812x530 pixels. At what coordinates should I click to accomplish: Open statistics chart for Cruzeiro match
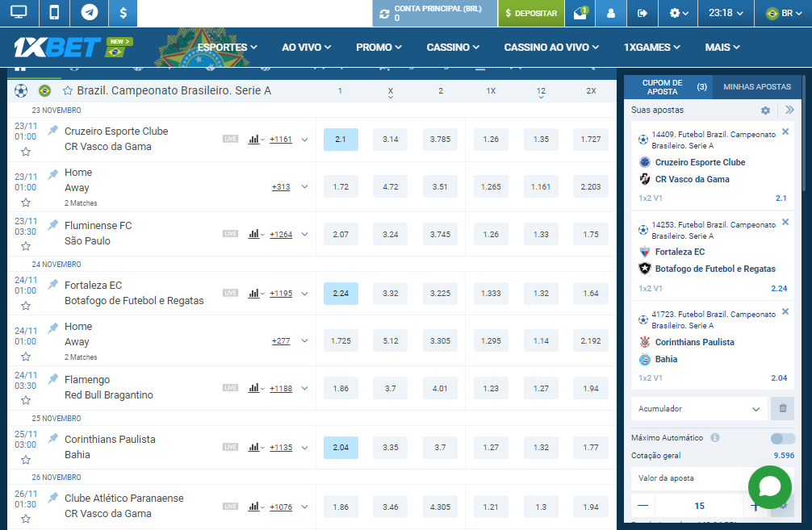[x=256, y=140]
